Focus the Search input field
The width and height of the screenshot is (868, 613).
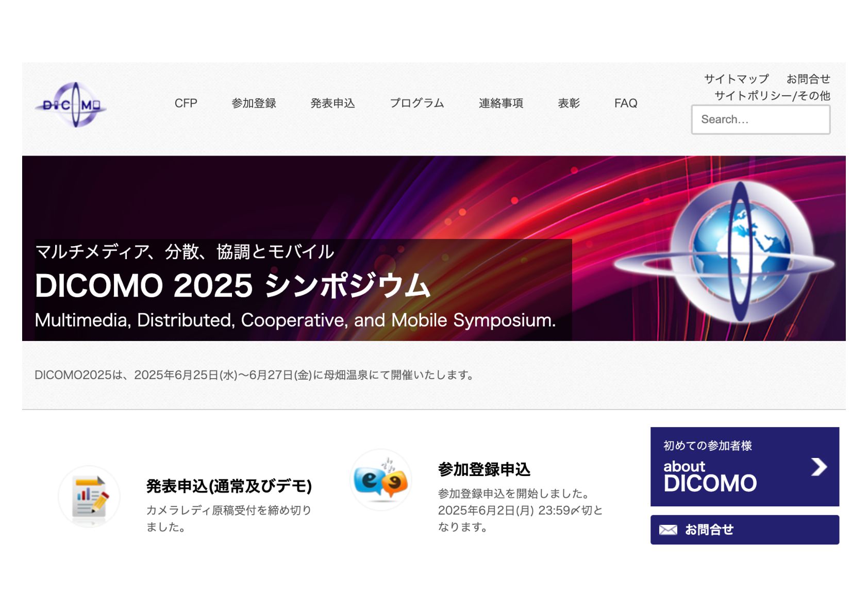pyautogui.click(x=760, y=120)
